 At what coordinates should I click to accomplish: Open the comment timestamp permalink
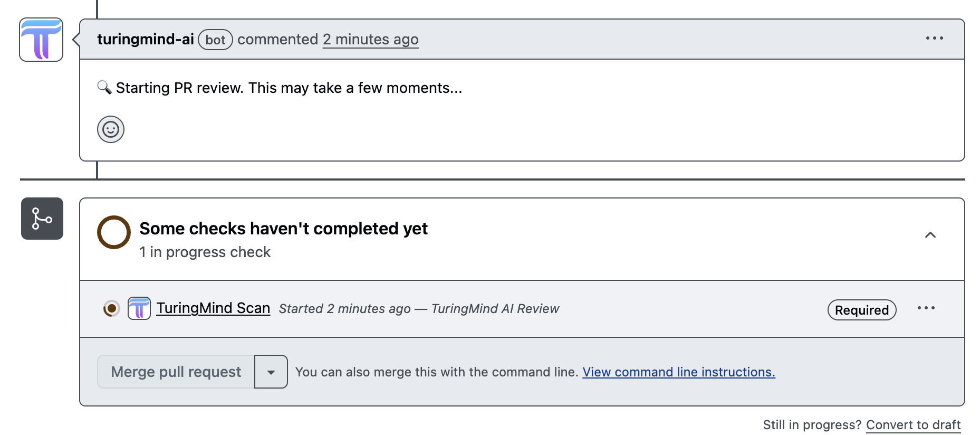point(370,39)
